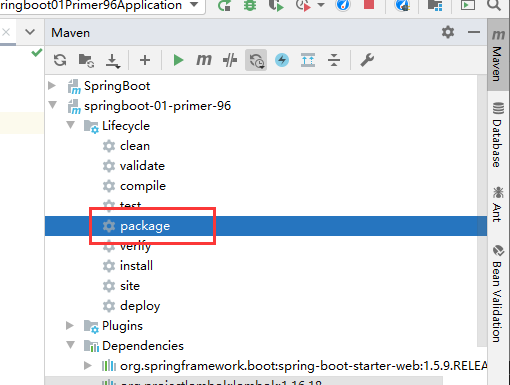510x385 pixels.
Task: Click the Debug bug icon
Action: [x=250, y=5]
